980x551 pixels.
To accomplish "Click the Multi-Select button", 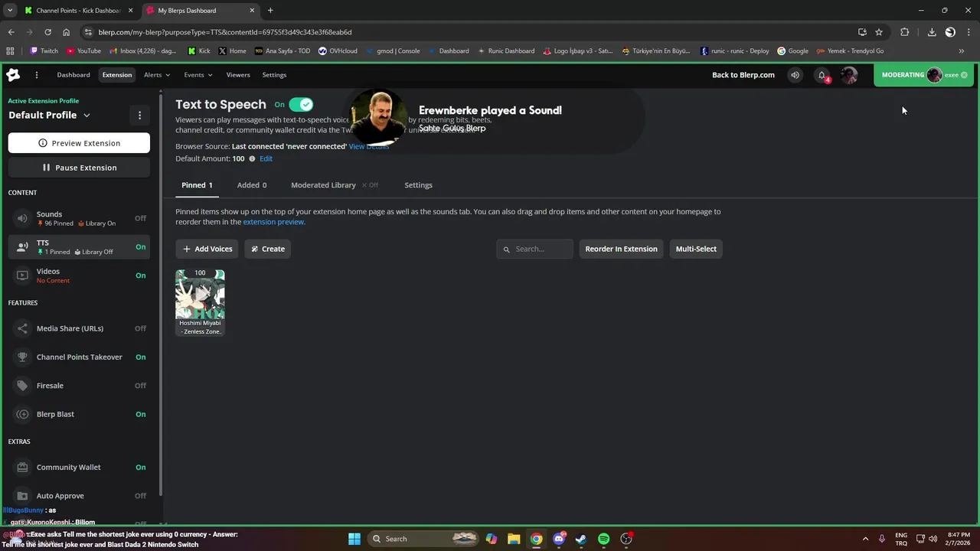I will (696, 249).
